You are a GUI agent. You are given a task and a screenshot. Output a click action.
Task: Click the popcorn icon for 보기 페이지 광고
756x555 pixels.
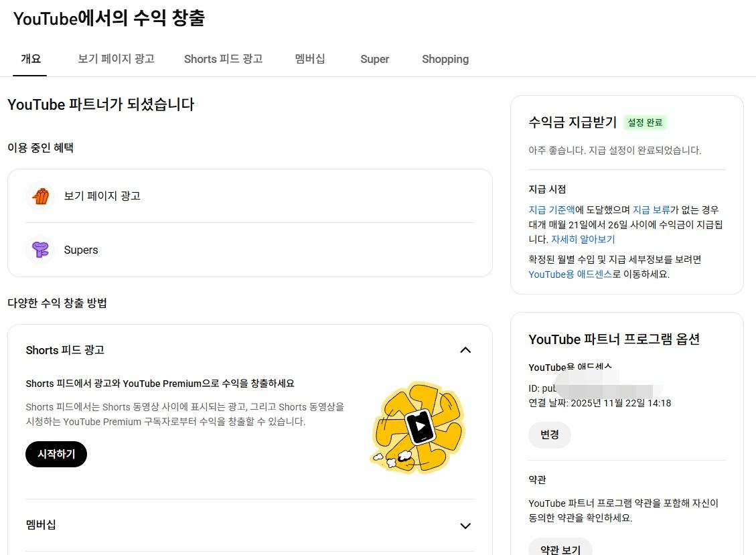(x=40, y=196)
